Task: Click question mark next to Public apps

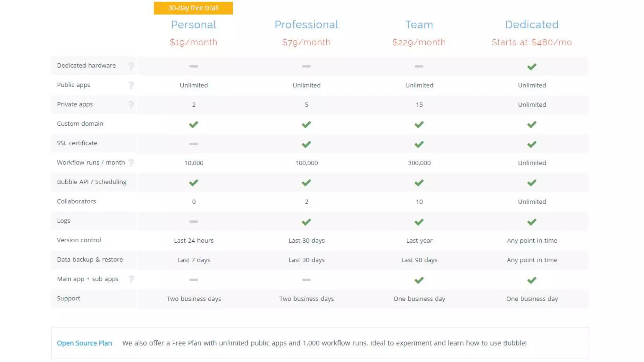Action: [x=131, y=85]
